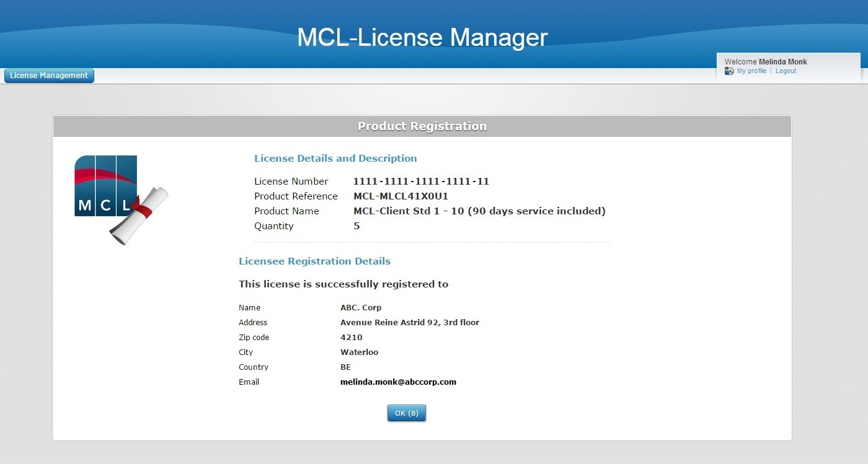Confirm registration with the OK (8) button

[x=407, y=413]
